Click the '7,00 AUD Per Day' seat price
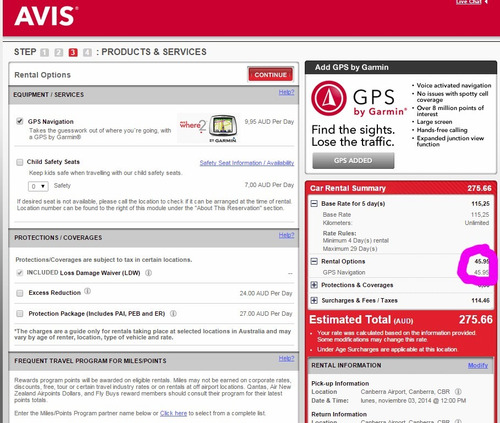This screenshot has width=500, height=423. coord(269,185)
